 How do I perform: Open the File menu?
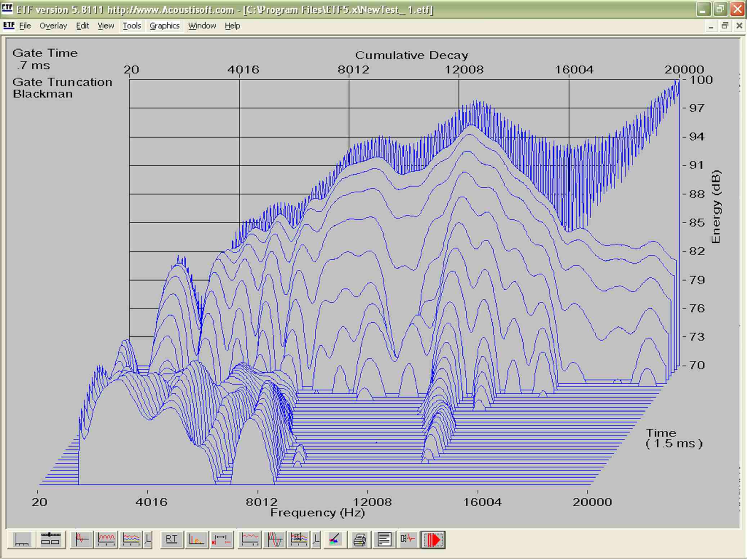click(25, 26)
